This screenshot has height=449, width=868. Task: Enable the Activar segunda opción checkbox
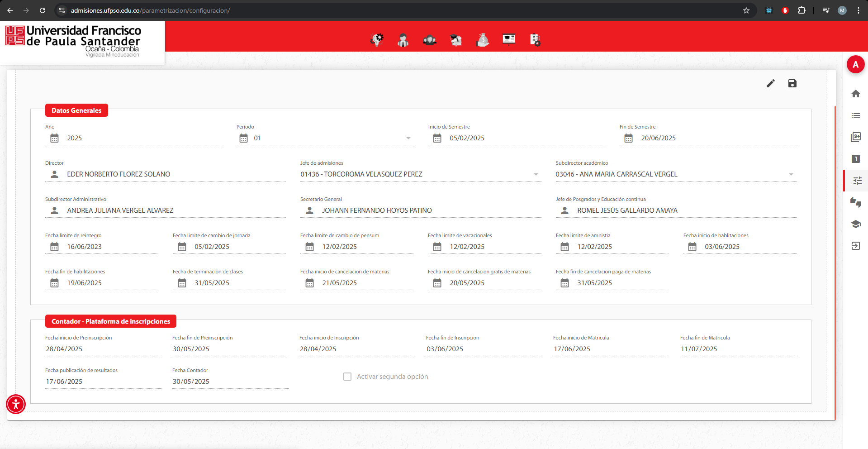pos(347,377)
